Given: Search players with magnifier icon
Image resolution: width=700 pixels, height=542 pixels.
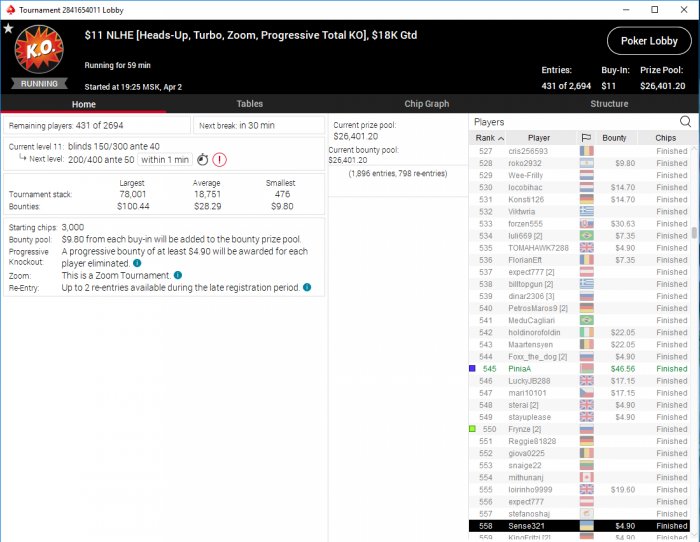Looking at the screenshot, I should pos(685,121).
